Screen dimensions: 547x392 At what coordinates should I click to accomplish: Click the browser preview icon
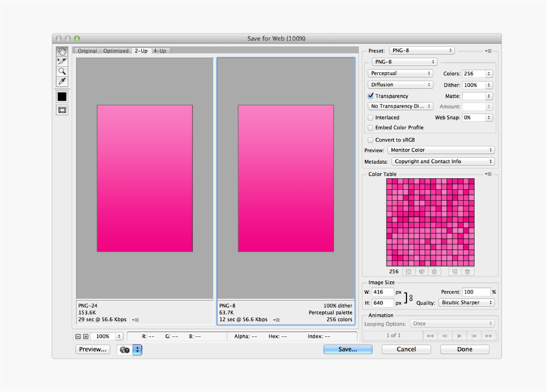(x=124, y=350)
